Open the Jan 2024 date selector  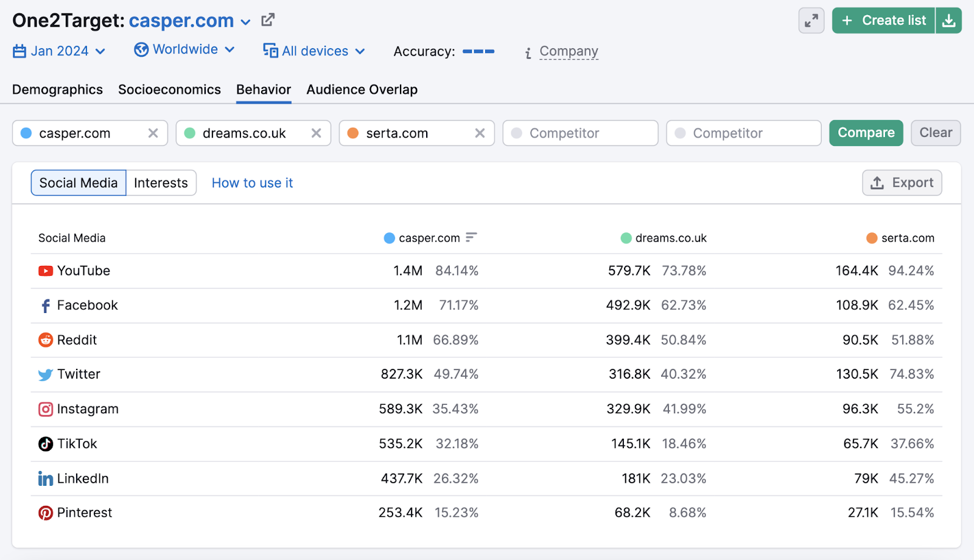point(58,51)
